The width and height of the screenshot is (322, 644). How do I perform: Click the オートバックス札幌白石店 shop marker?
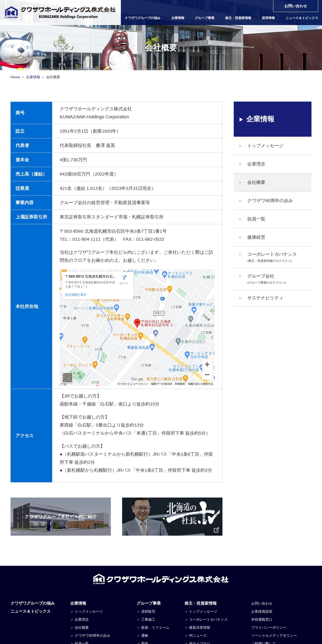(x=165, y=274)
